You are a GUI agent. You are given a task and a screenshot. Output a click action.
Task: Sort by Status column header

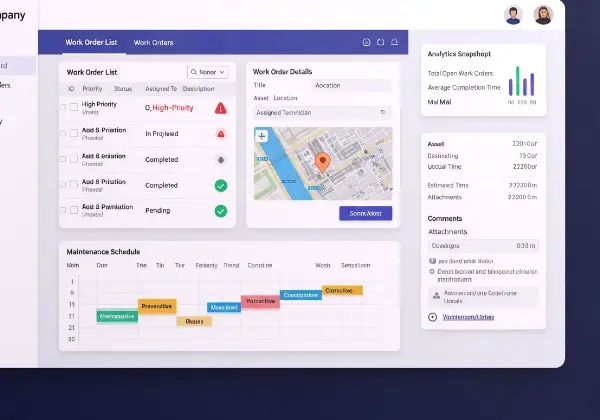[x=123, y=89]
